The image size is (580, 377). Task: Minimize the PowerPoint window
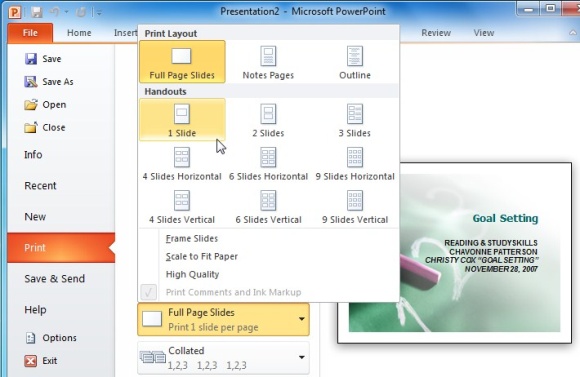[529, 8]
